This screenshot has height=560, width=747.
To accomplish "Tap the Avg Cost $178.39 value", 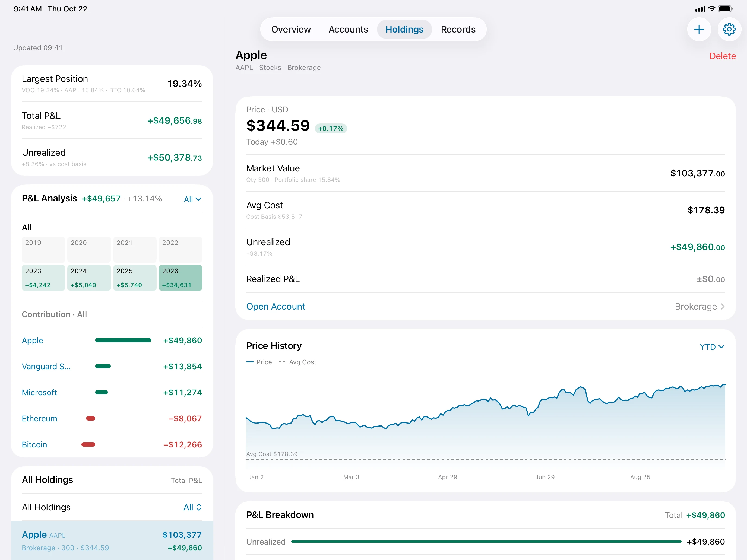I will (x=706, y=210).
